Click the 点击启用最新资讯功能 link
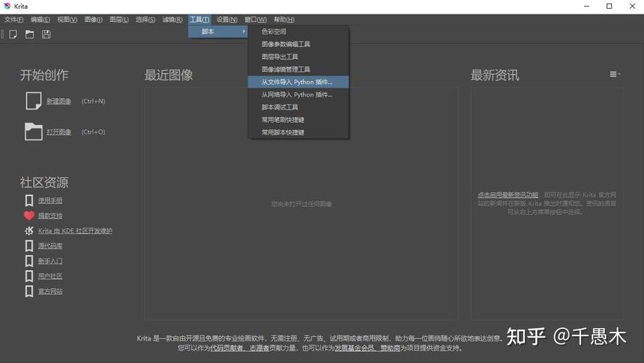644x363 pixels. click(x=508, y=195)
